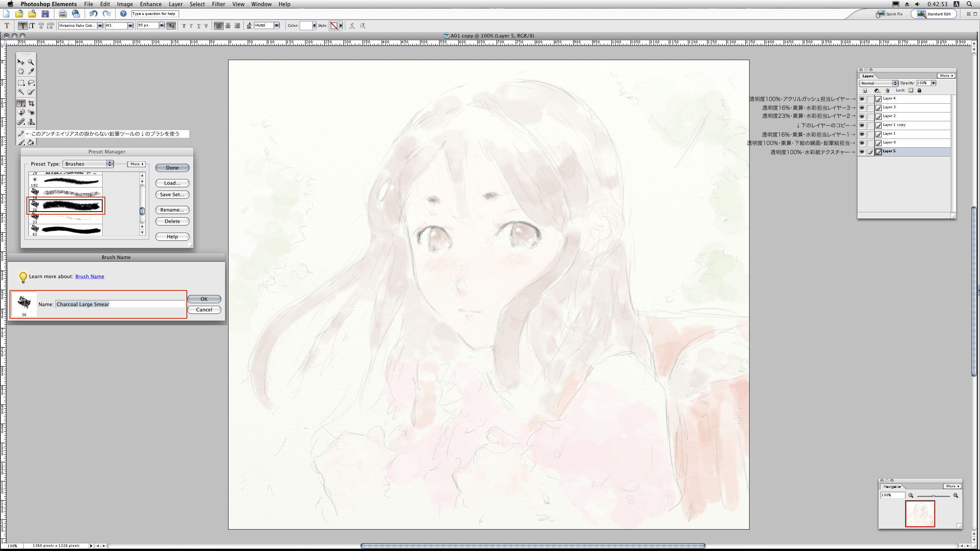Select the Cookie Cutter tool

pos(21,112)
